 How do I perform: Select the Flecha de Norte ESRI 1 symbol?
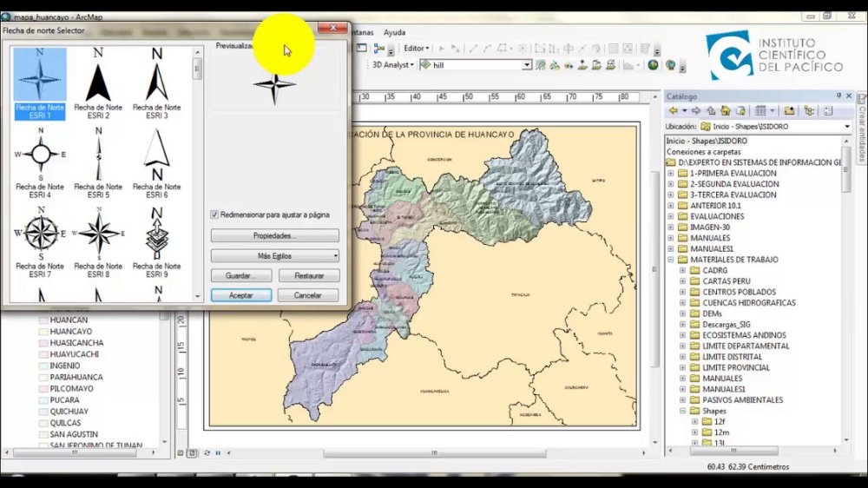[x=40, y=83]
